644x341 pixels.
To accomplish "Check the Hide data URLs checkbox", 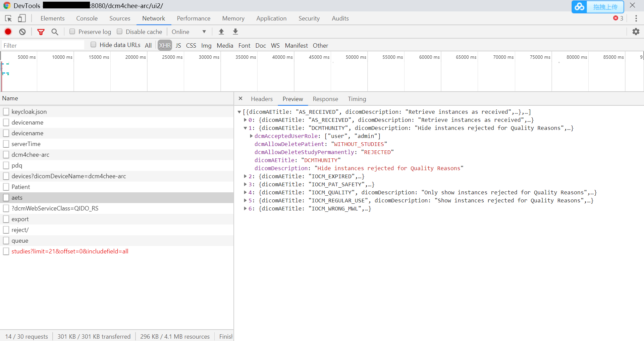I will [x=93, y=44].
